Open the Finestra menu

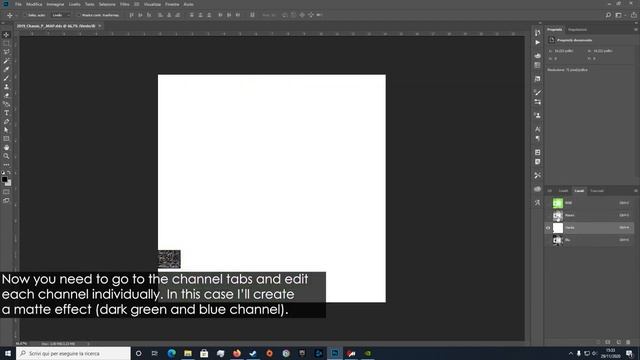click(172, 4)
